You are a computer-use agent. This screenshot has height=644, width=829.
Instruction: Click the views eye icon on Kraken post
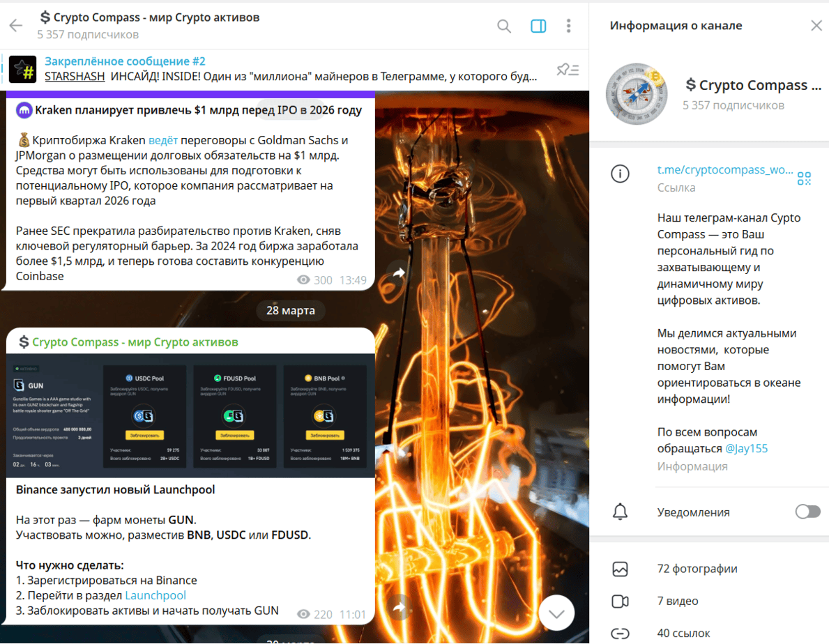click(x=303, y=280)
